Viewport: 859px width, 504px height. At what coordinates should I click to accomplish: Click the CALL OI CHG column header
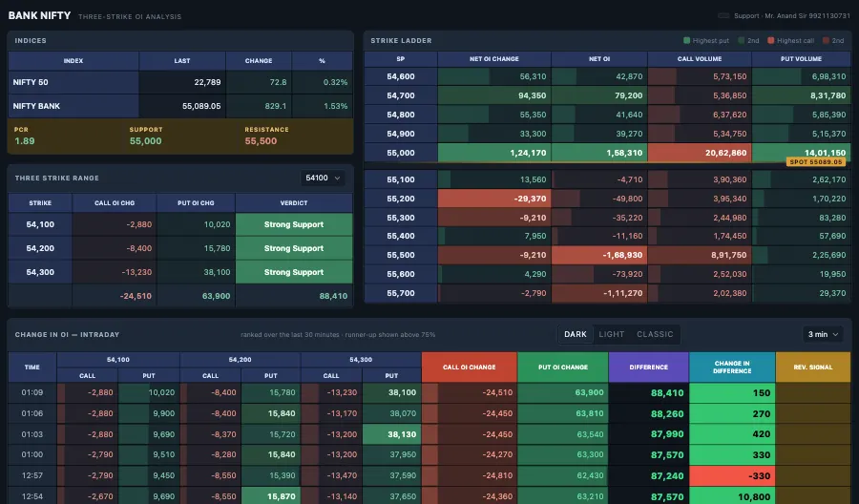(x=115, y=202)
